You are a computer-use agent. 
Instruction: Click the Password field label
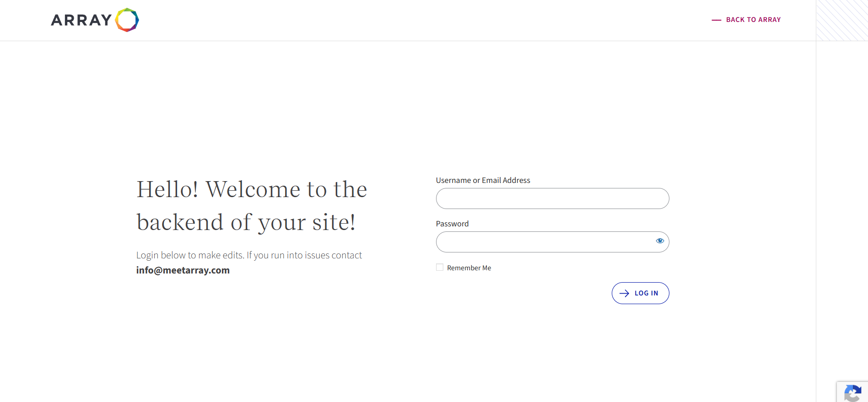pos(452,224)
